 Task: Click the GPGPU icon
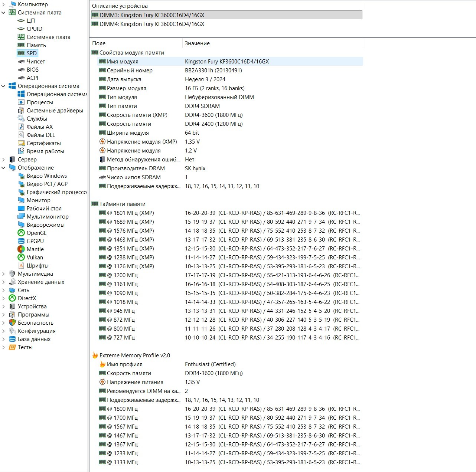(21, 241)
